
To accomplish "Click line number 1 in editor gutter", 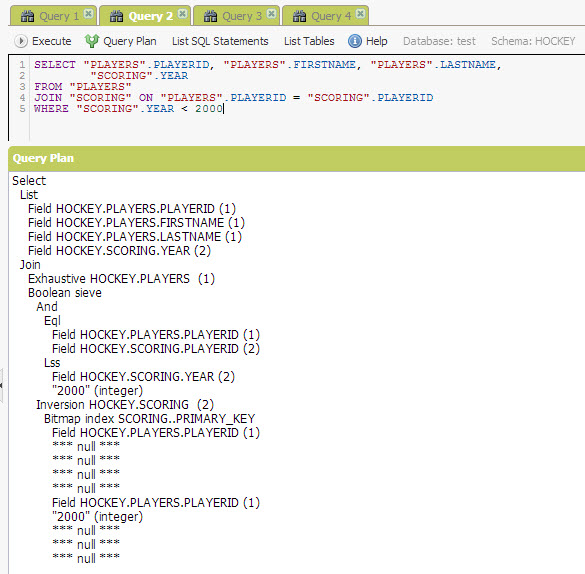I will tap(22, 65).
